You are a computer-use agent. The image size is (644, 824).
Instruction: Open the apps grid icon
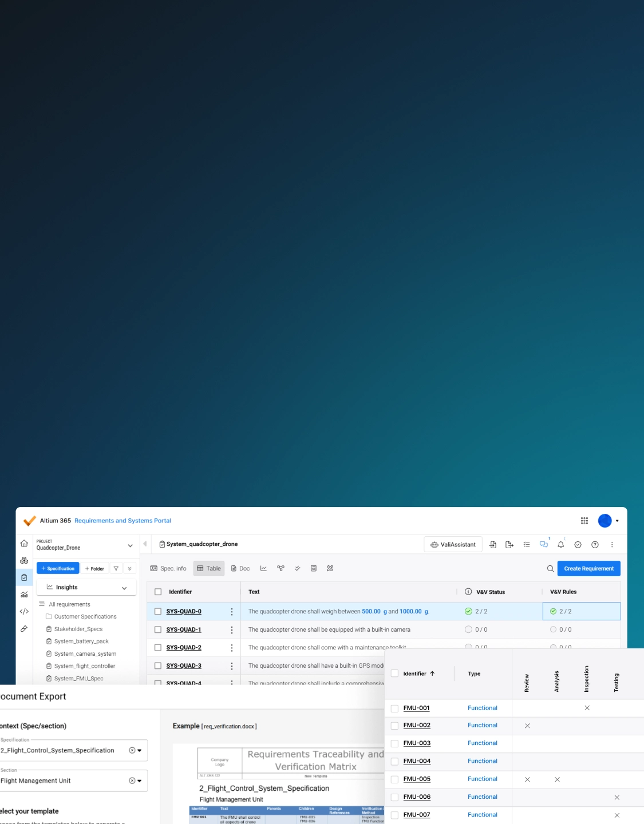coord(584,521)
